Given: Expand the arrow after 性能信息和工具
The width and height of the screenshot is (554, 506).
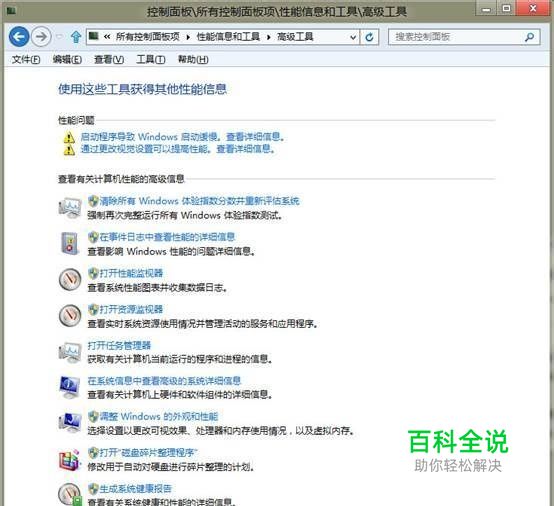Looking at the screenshot, I should 269,37.
